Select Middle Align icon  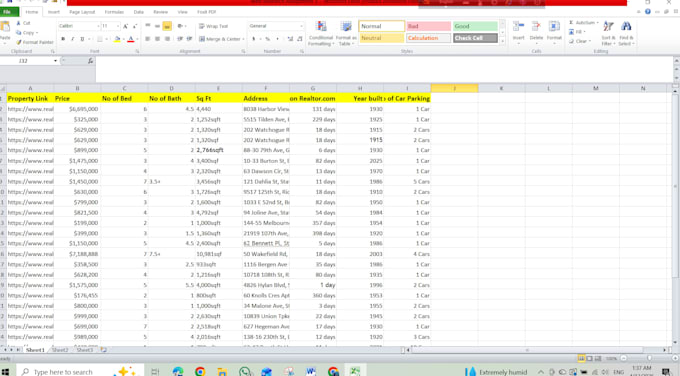(x=157, y=26)
